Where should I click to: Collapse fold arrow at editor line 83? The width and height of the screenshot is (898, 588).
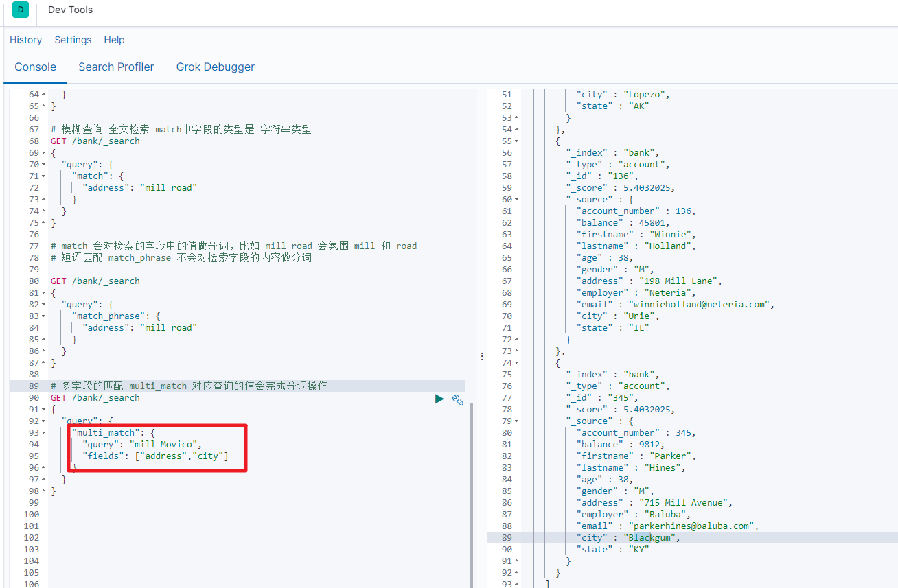pos(44,316)
